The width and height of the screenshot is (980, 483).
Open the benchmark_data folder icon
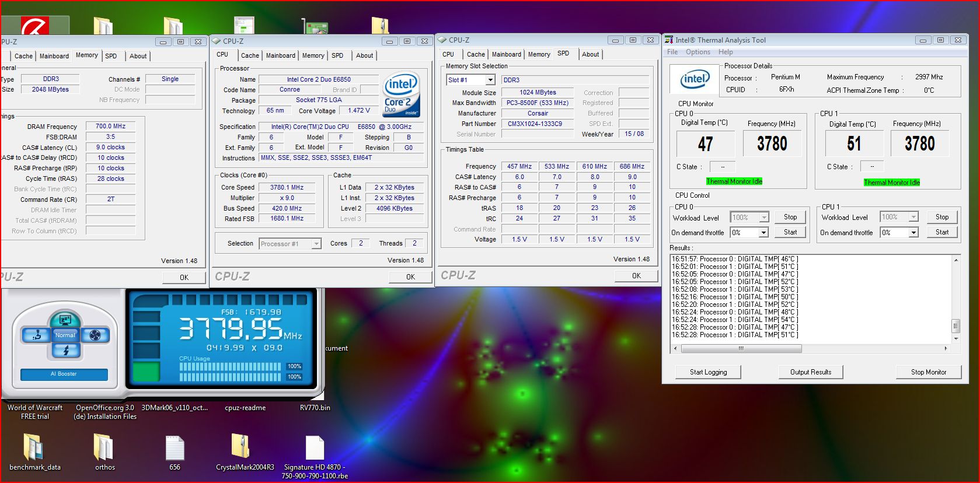point(34,447)
